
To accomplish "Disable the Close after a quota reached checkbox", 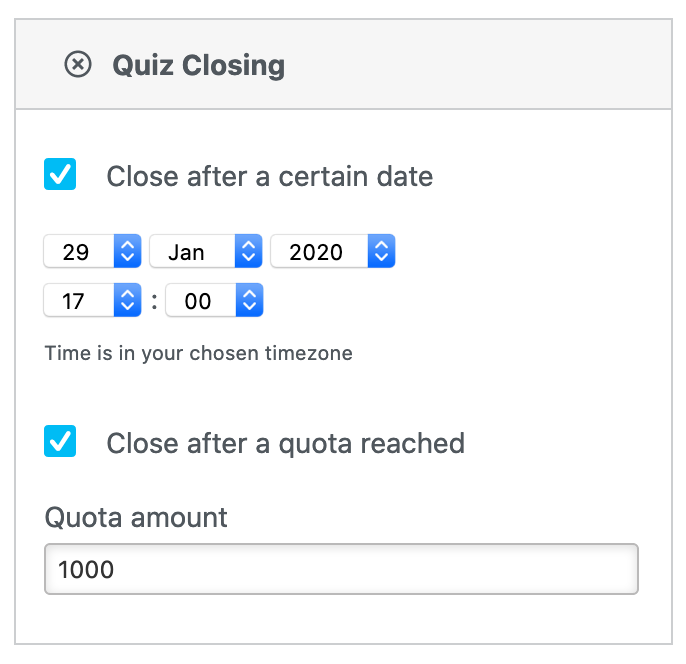I will point(61,441).
